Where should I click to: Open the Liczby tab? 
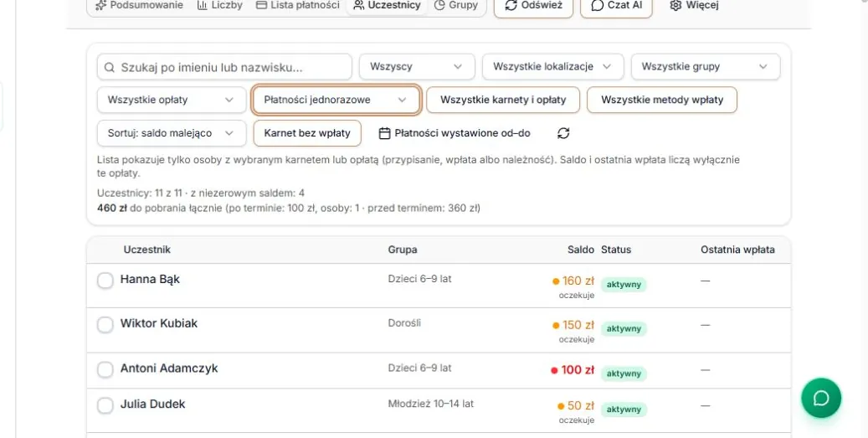pos(220,6)
